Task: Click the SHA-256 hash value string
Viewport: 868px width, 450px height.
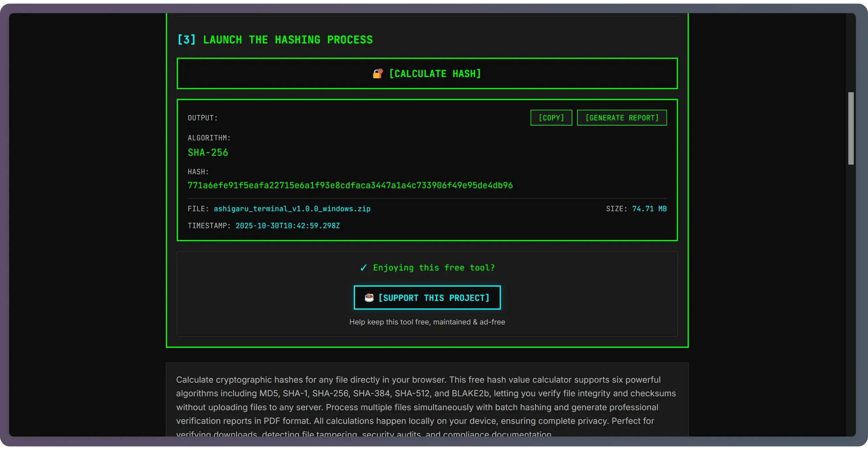Action: coord(350,185)
